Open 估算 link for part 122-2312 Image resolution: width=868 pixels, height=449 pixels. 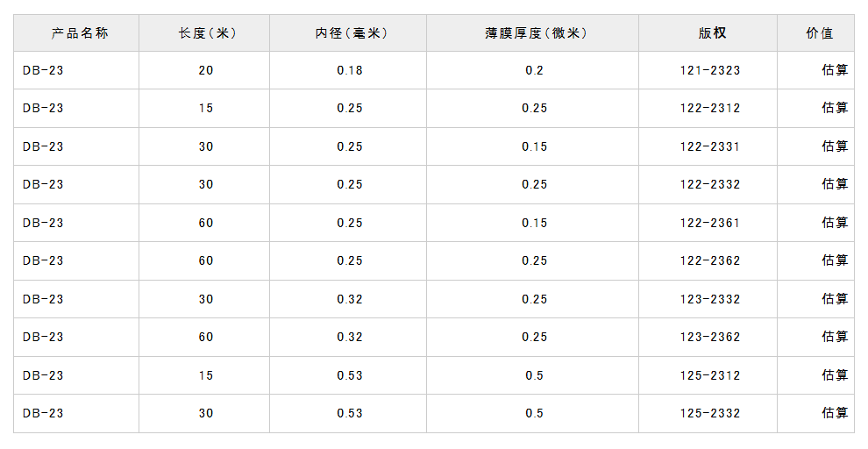tap(834, 108)
